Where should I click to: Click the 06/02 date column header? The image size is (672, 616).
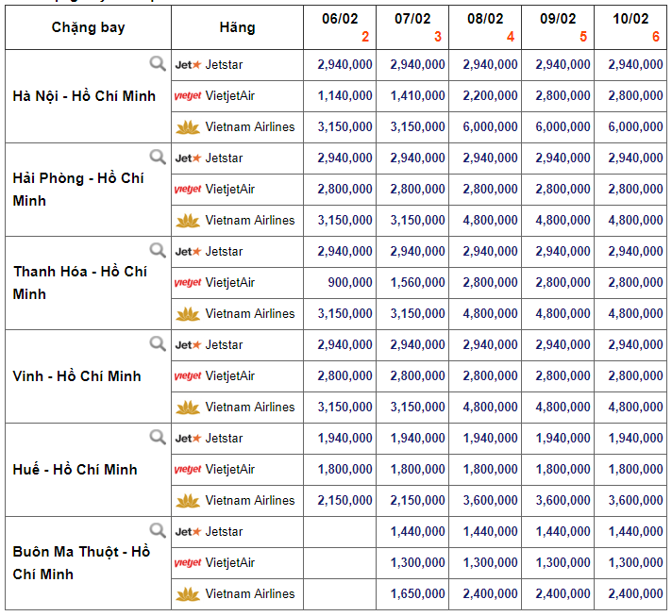pos(340,27)
